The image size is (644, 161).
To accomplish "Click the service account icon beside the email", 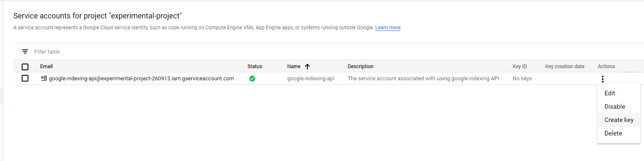I will (x=44, y=78).
